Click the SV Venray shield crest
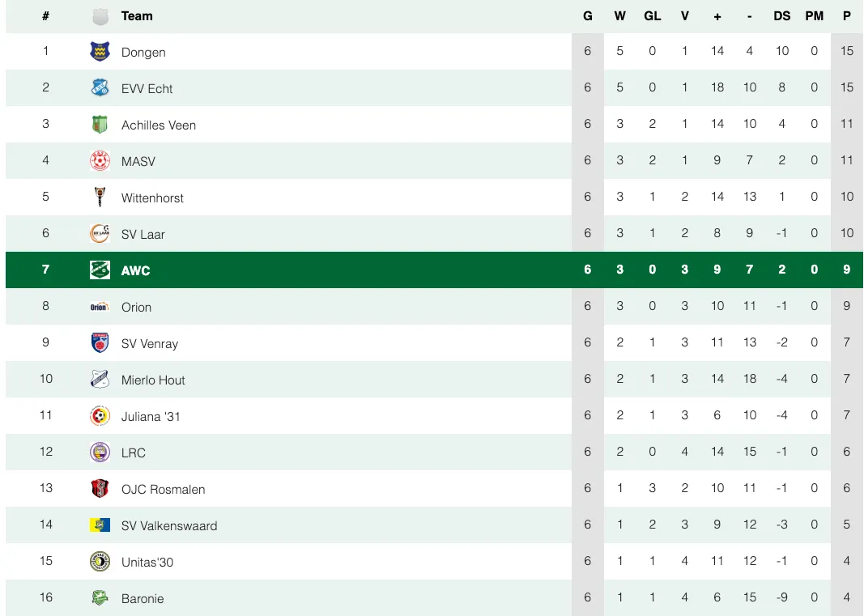The width and height of the screenshot is (864, 616). [x=100, y=342]
